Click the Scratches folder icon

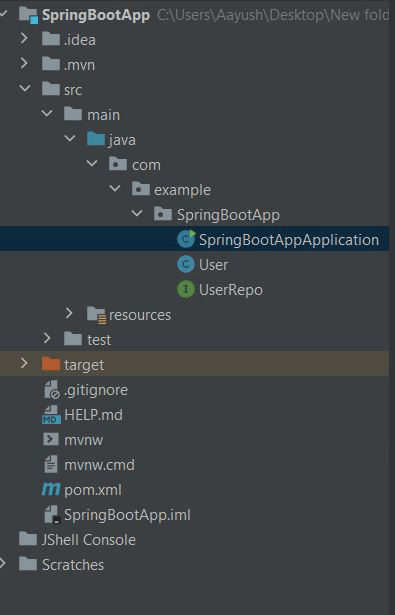[x=28, y=564]
